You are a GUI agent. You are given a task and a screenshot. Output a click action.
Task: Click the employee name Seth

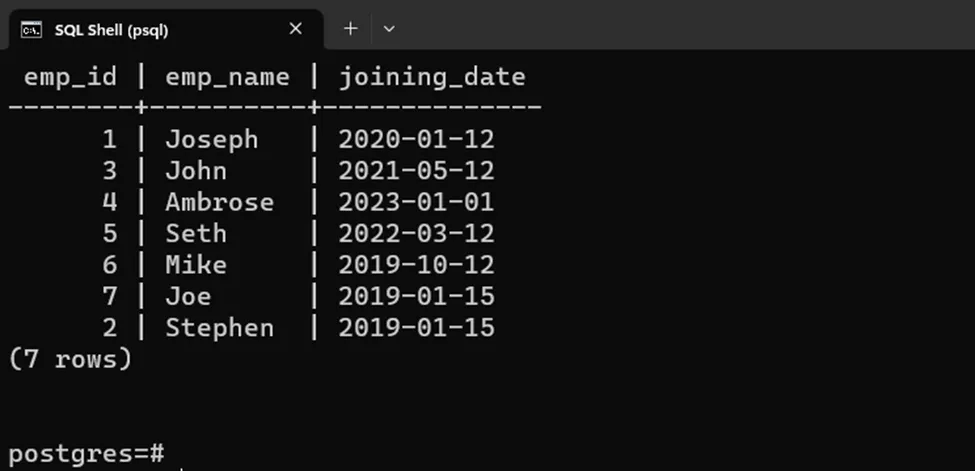click(x=196, y=234)
